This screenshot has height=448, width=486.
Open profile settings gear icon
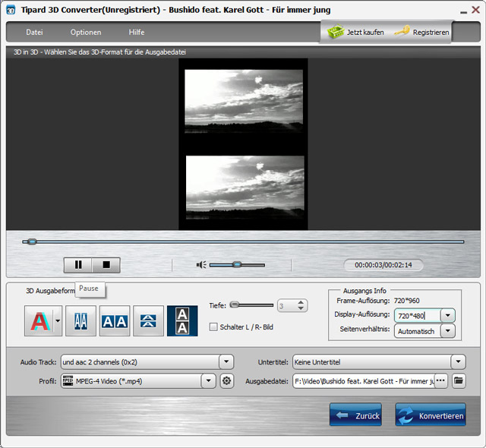(x=226, y=380)
